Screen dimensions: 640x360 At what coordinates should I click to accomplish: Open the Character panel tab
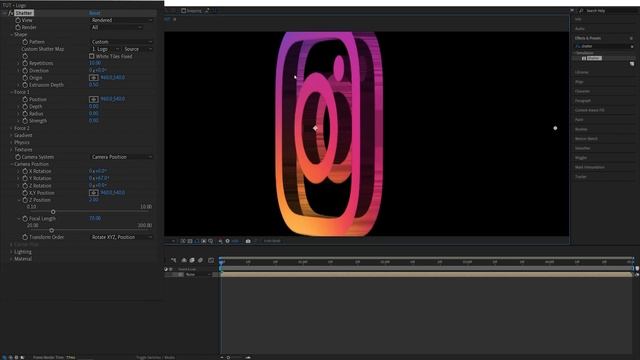[582, 91]
